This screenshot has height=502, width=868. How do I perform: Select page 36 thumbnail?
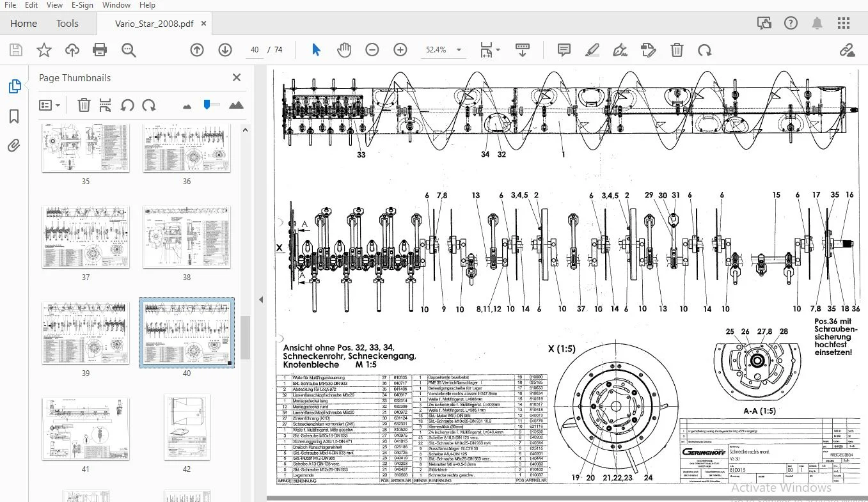tap(186, 148)
